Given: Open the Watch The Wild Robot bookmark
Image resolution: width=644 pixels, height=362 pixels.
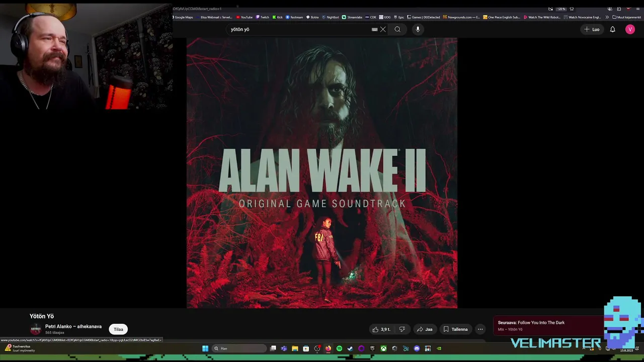Looking at the screenshot, I should pyautogui.click(x=542, y=17).
